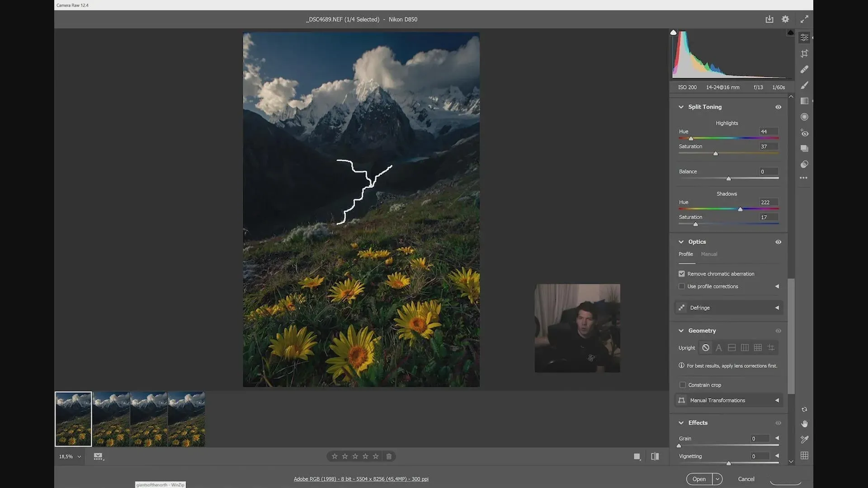Click the trash icon to mark for deletion
This screenshot has width=868, height=488.
(x=389, y=456)
